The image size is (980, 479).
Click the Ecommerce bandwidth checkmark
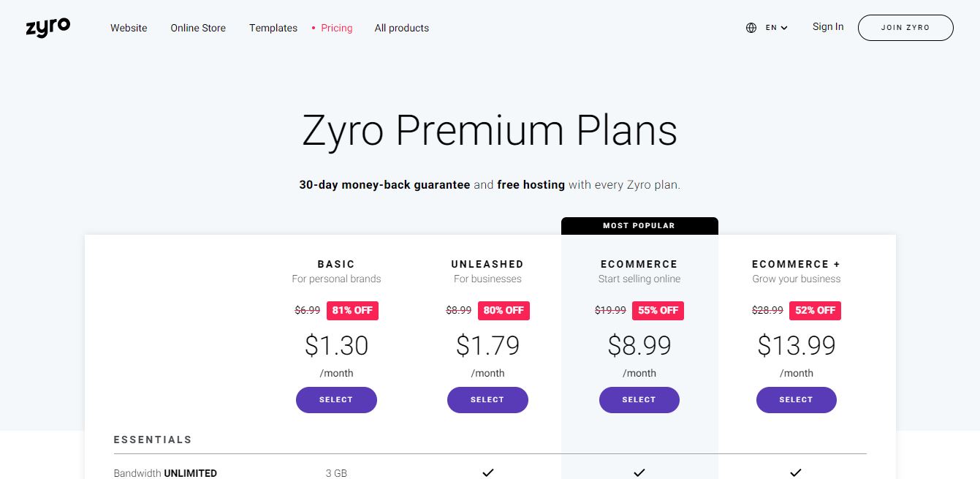(639, 472)
